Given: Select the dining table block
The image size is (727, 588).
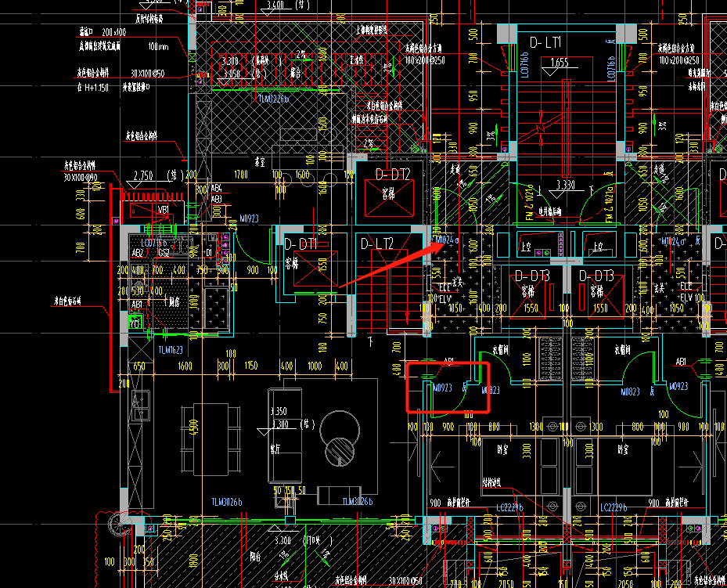Looking at the screenshot, I should [211, 439].
